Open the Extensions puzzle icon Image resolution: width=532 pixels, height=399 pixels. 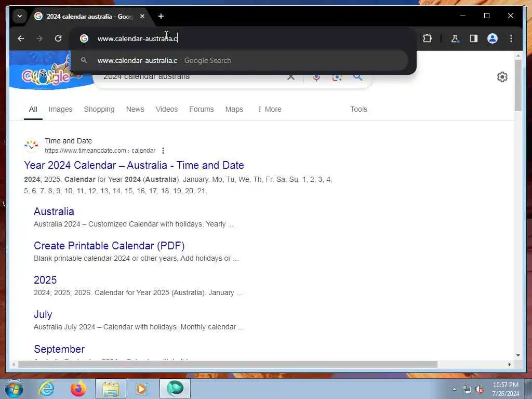[x=428, y=38]
